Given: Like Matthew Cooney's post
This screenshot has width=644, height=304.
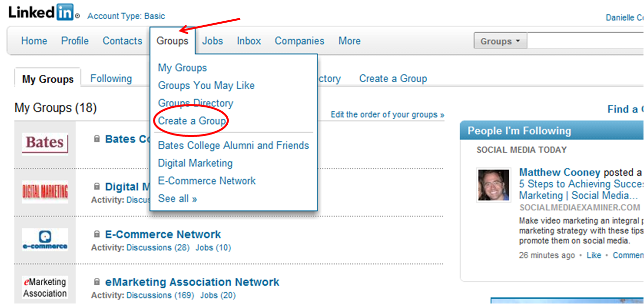Looking at the screenshot, I should tap(594, 255).
